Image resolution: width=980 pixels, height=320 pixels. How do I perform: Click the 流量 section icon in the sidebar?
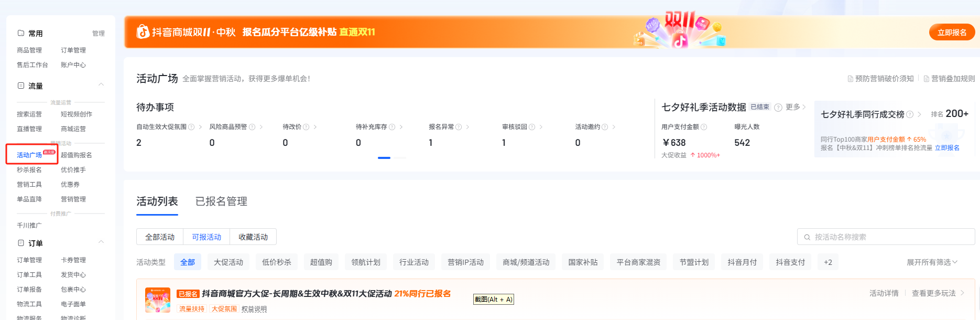(21, 86)
